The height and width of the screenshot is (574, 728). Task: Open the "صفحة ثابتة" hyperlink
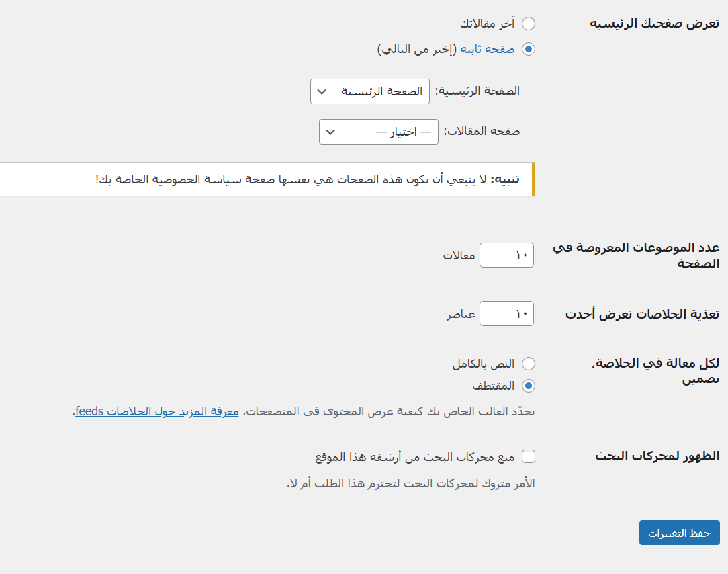(487, 49)
